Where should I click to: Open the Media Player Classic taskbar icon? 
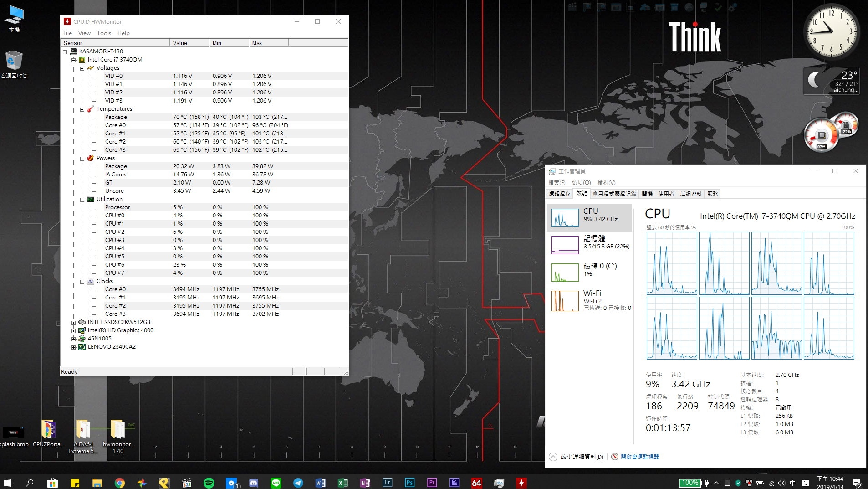pos(186,483)
